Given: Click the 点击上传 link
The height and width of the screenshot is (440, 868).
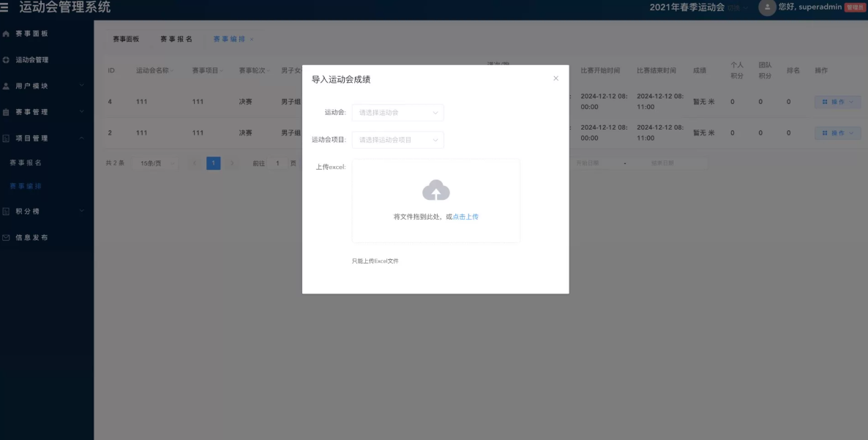Looking at the screenshot, I should (x=465, y=217).
